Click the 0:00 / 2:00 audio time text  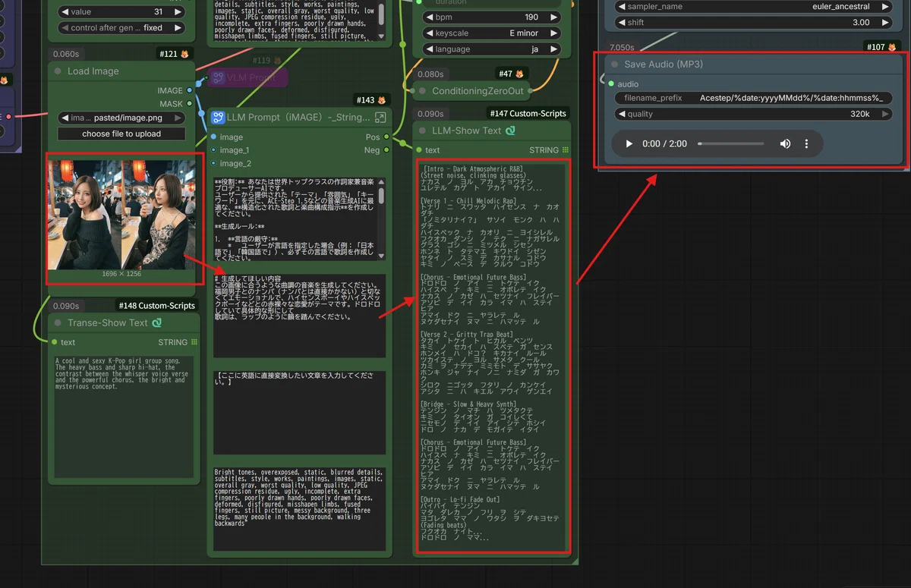point(664,143)
